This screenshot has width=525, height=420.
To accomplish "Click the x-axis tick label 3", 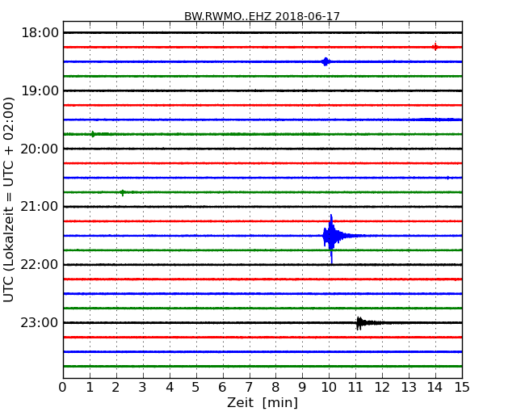I will click(143, 388).
